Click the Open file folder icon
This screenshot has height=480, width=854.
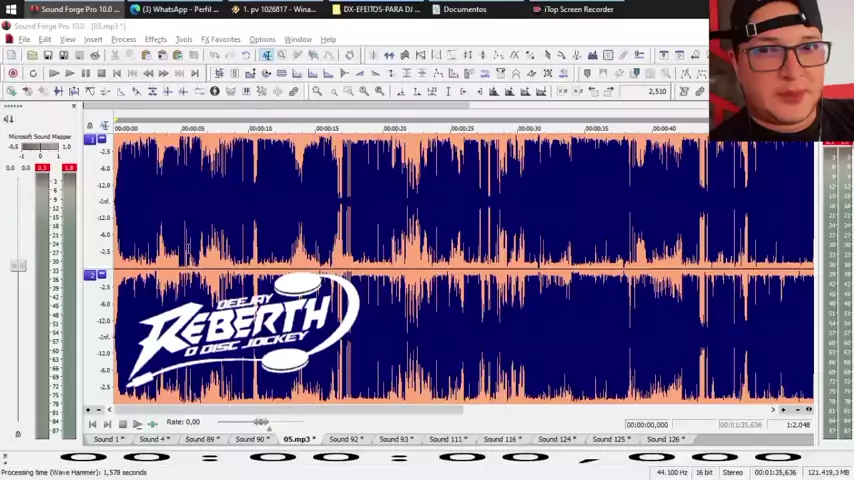pos(32,55)
